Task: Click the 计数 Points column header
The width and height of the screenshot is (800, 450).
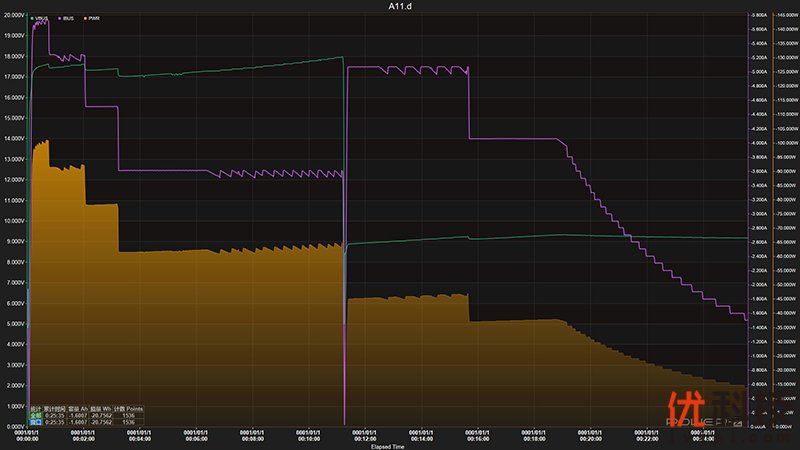Action: tap(128, 408)
